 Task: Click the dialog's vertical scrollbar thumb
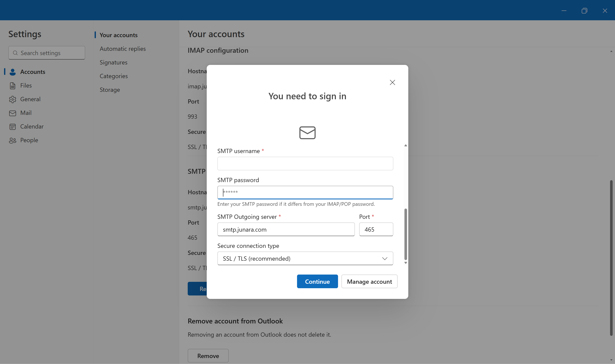(x=406, y=234)
